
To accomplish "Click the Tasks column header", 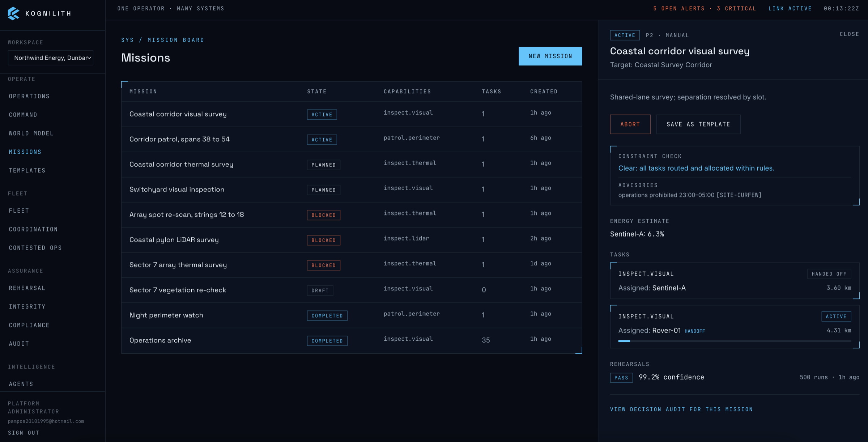I will tap(492, 92).
